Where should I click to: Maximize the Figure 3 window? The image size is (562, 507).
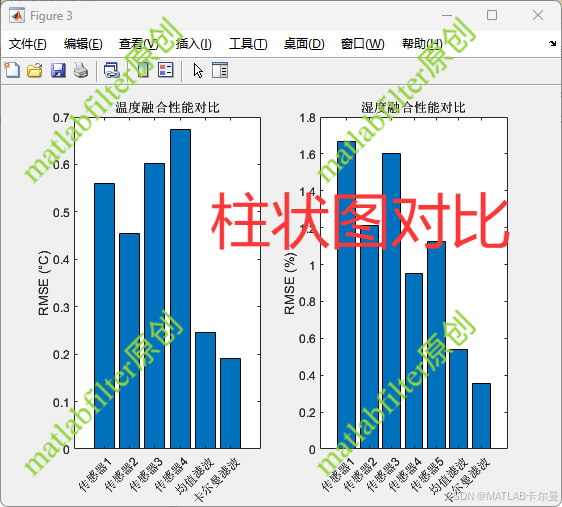pos(492,15)
